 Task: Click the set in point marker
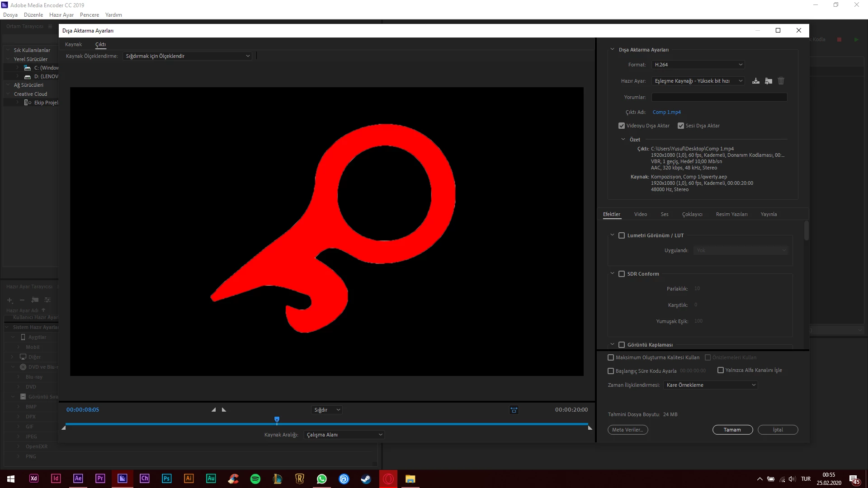coord(213,410)
